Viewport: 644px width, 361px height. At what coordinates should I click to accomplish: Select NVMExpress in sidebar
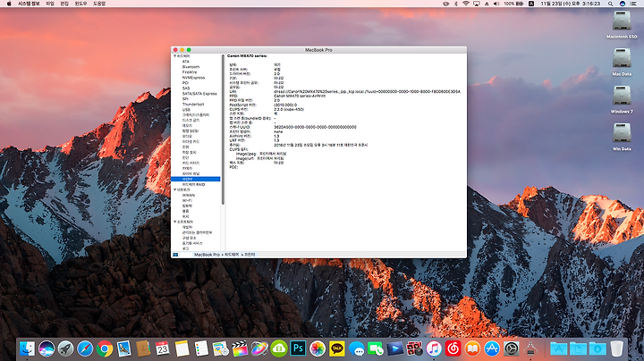[193, 78]
